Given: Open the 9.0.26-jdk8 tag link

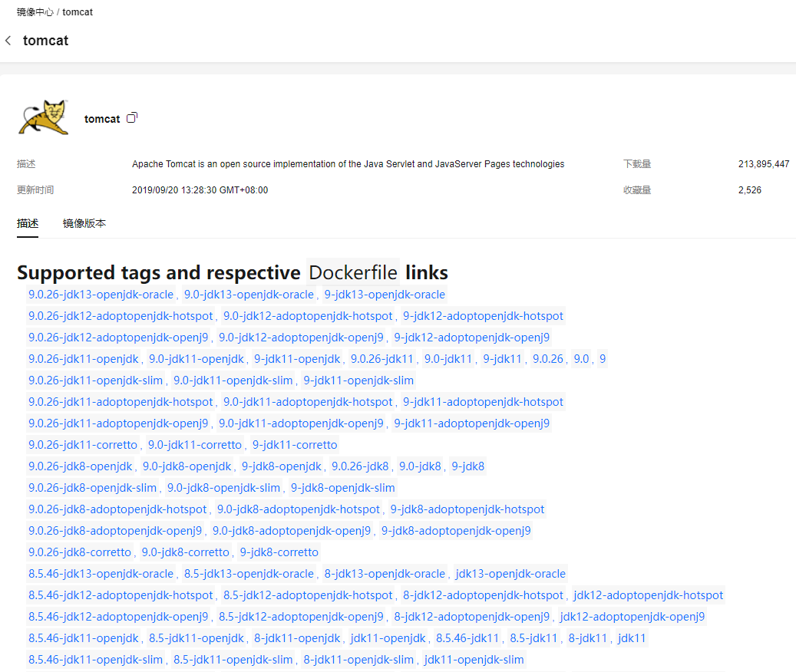Looking at the screenshot, I should [361, 466].
